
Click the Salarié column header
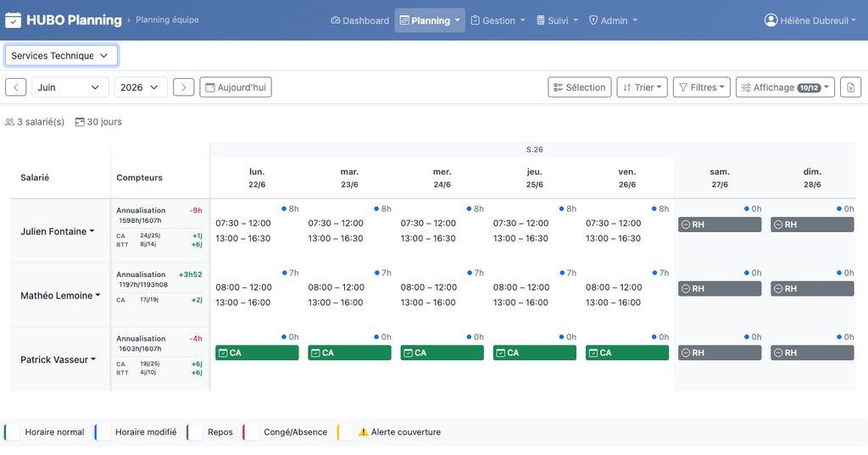click(35, 178)
